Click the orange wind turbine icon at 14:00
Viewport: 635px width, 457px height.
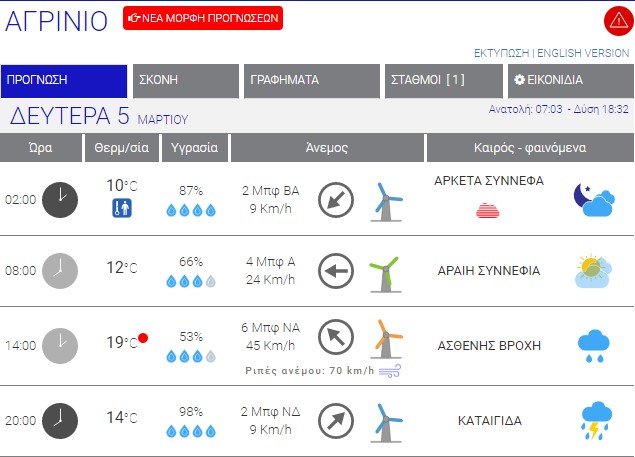pyautogui.click(x=383, y=340)
